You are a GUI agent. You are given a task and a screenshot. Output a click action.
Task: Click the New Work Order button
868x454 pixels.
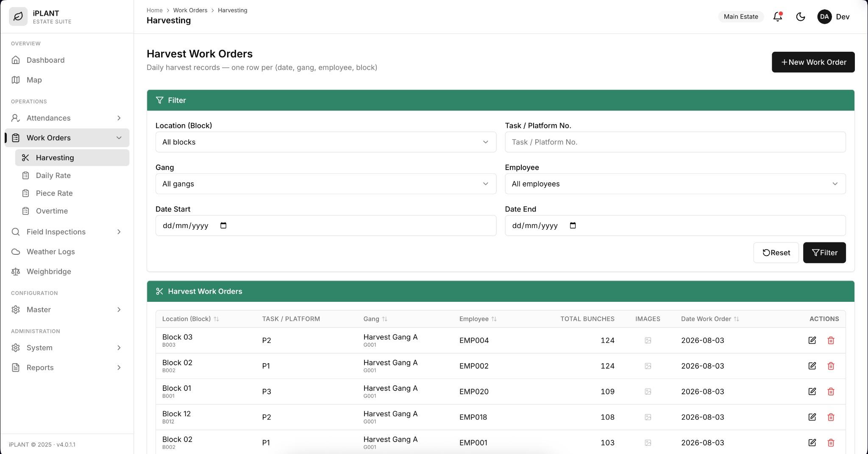point(813,62)
